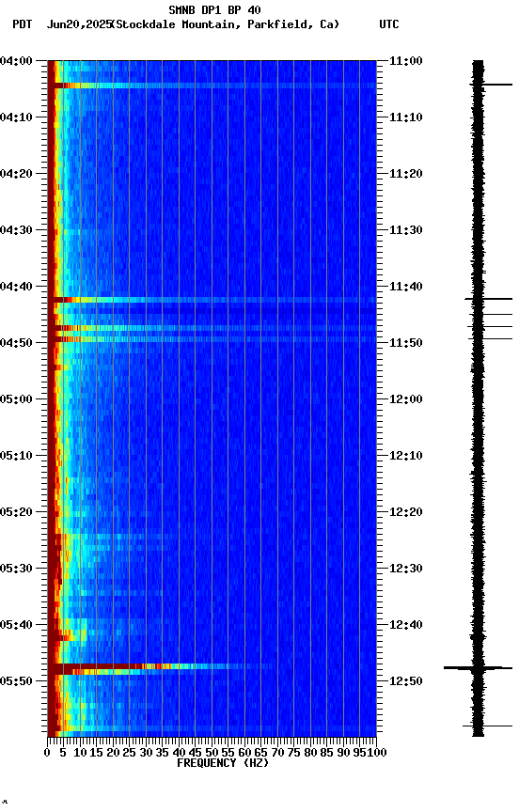Click the '25' frequency axis label

[x=129, y=754]
